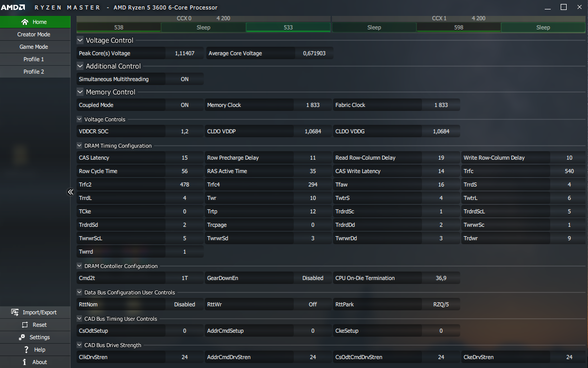Open Help

(x=35, y=349)
